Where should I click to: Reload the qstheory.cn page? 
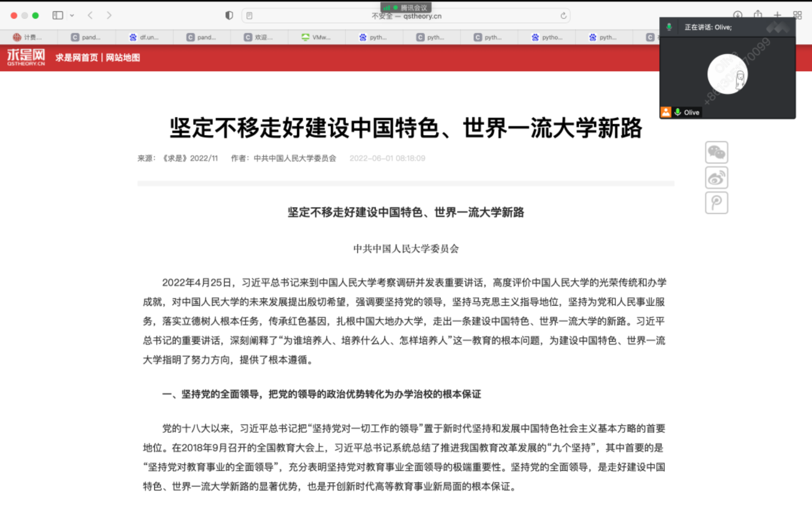[x=563, y=16]
